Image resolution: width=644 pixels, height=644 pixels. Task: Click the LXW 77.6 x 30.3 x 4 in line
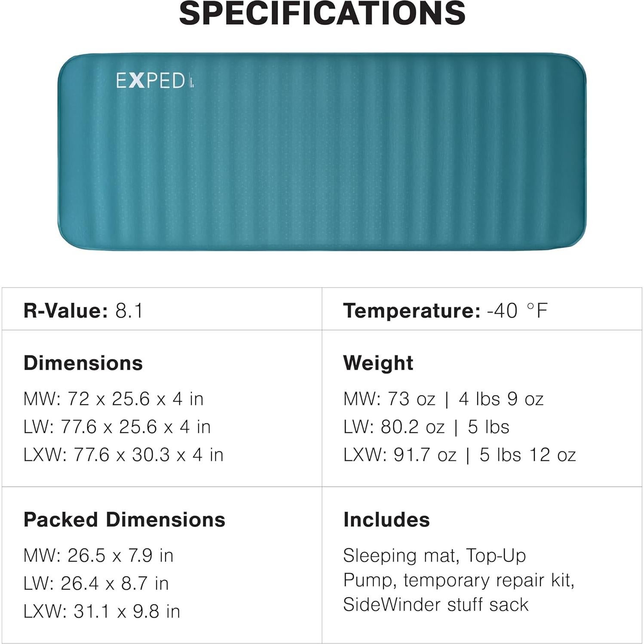pyautogui.click(x=123, y=455)
